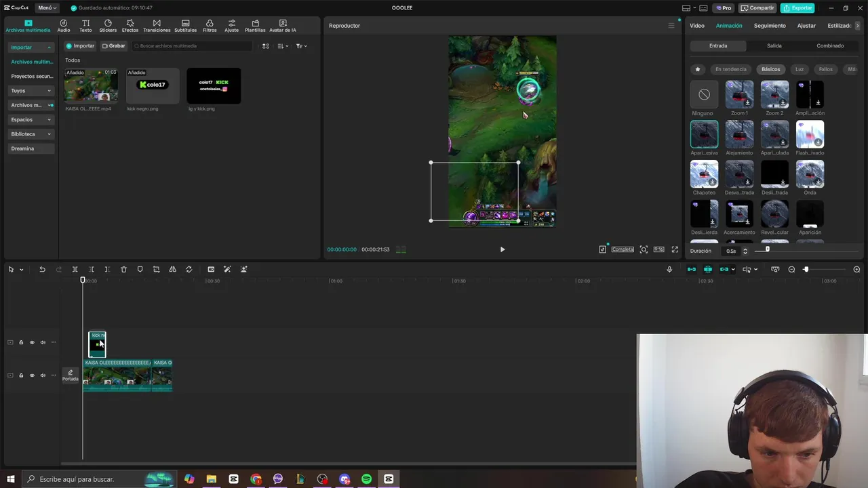
Task: Play the preview video
Action: (502, 249)
